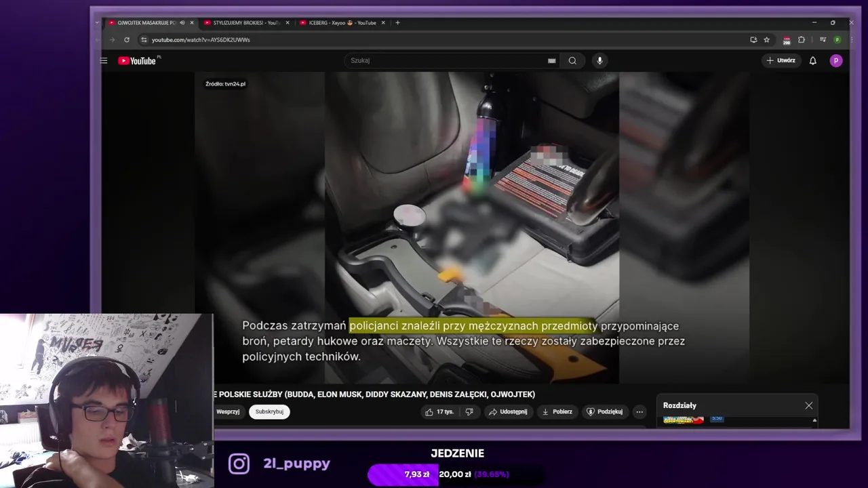Screen dimensions: 868x488
Task: Go to the YouTube home logo
Action: click(x=138, y=60)
